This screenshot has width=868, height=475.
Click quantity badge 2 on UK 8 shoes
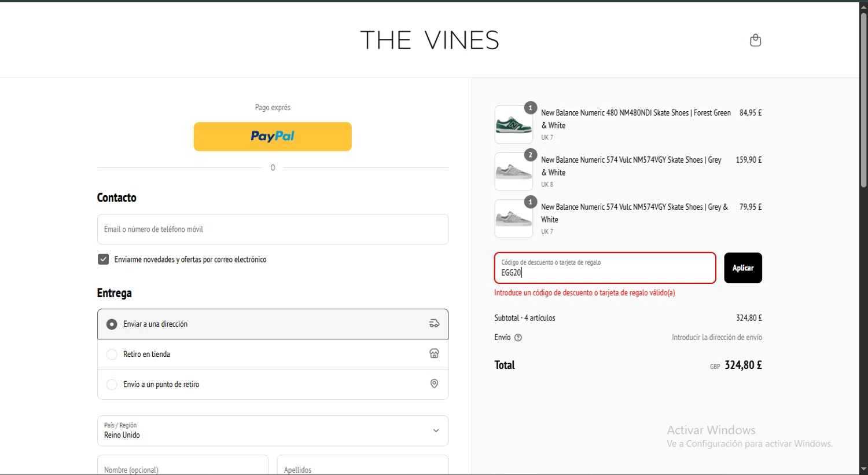click(x=530, y=155)
